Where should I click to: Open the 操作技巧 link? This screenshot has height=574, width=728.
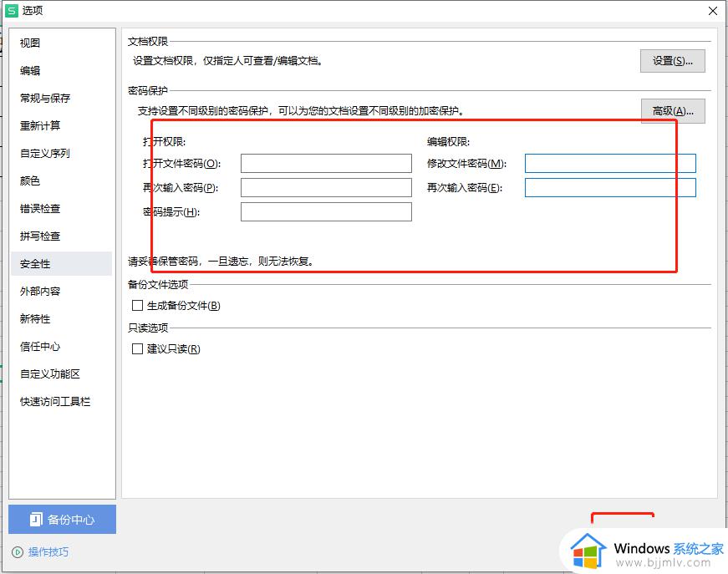(48, 551)
